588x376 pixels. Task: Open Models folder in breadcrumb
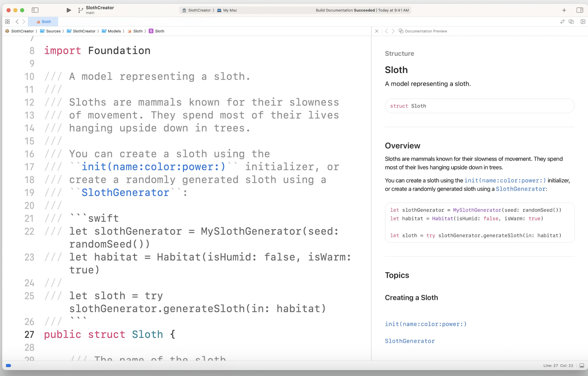click(111, 31)
